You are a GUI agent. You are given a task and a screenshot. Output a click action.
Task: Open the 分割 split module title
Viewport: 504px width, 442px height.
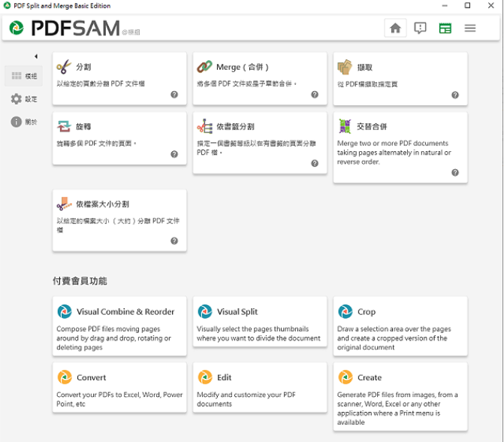pos(83,67)
